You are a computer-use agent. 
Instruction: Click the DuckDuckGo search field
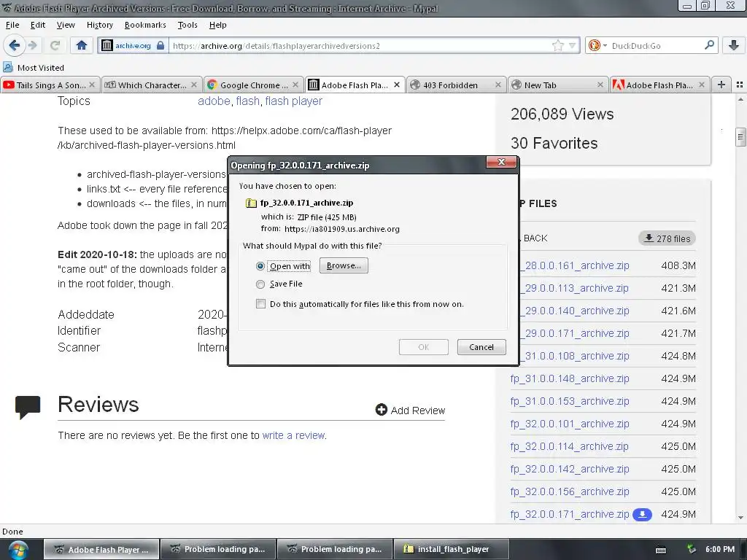click(657, 46)
